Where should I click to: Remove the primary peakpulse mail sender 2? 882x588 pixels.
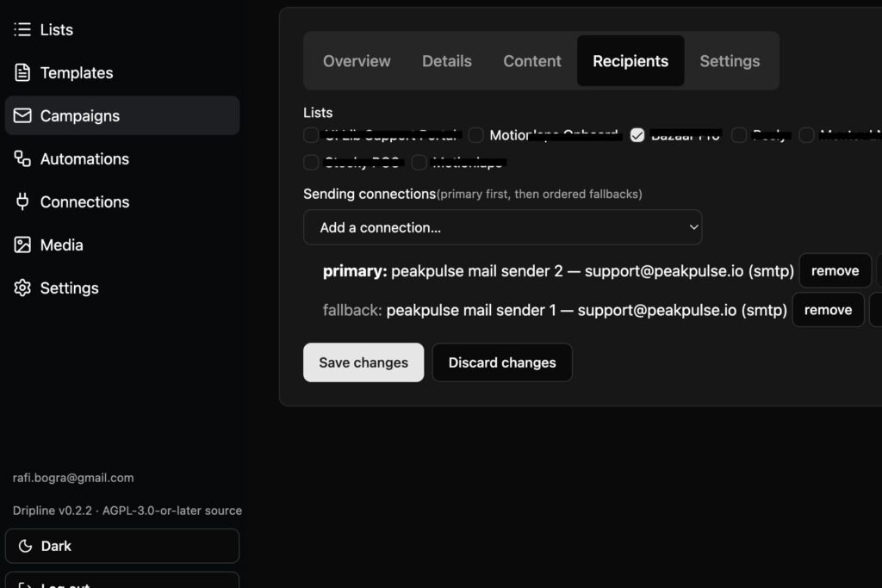(835, 270)
